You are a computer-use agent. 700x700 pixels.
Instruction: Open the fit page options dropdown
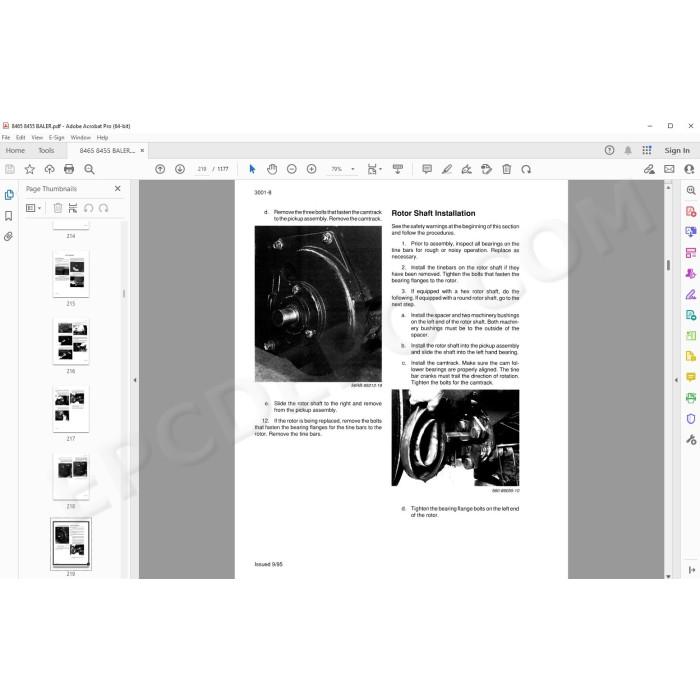click(374, 169)
